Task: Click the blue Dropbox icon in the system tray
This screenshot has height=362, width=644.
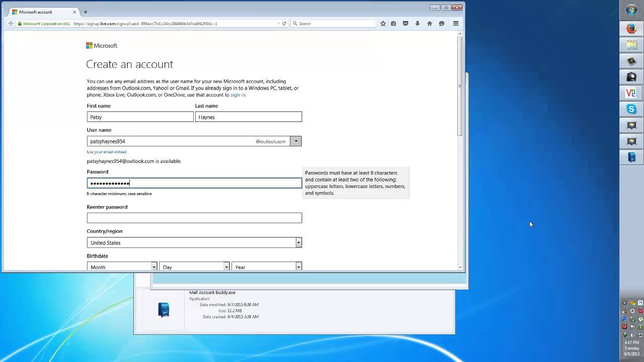Action: (624, 319)
